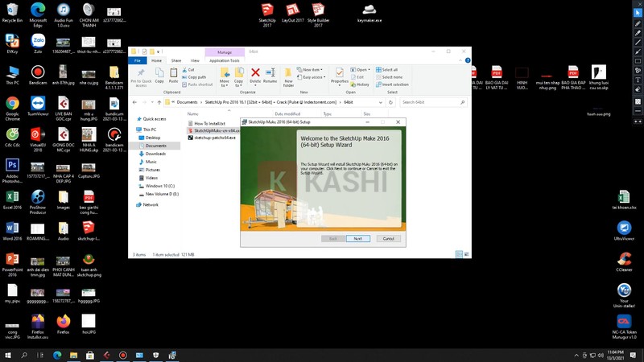Click Cancel in the Setup Wizard
Screen dimensions: 644x362
[x=388, y=238]
